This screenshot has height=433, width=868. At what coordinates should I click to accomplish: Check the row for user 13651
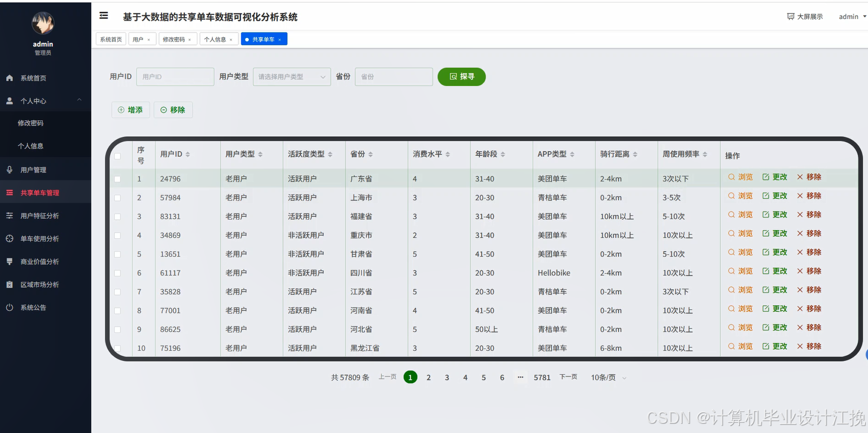click(x=117, y=255)
